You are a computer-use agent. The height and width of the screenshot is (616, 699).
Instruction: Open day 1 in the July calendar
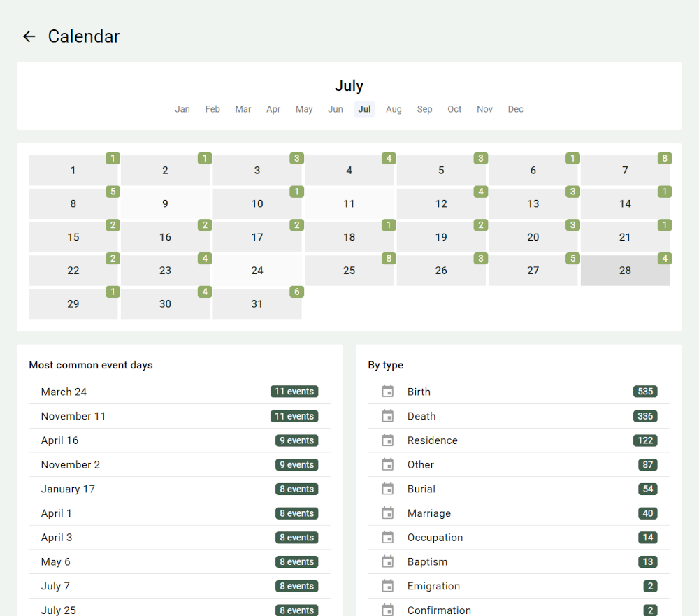[73, 171]
